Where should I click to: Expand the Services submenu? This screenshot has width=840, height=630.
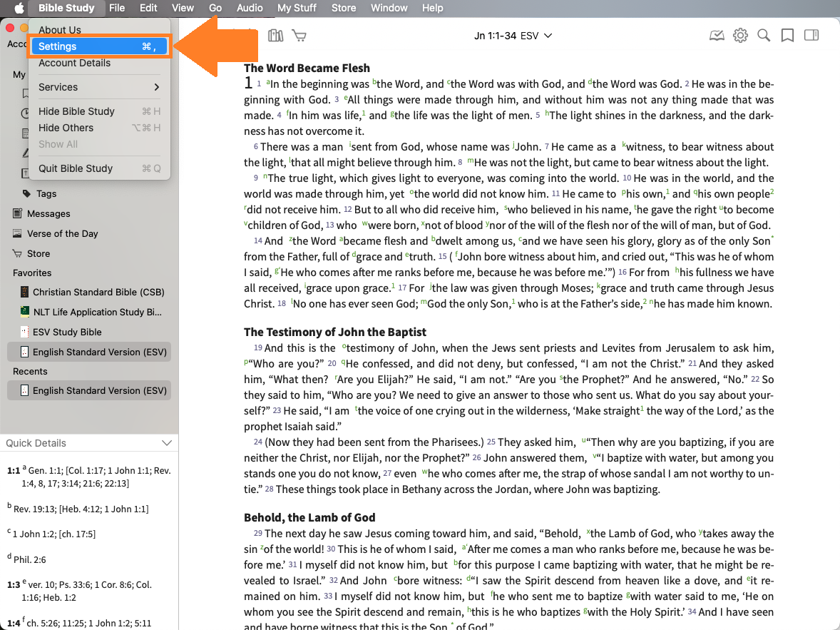point(99,87)
